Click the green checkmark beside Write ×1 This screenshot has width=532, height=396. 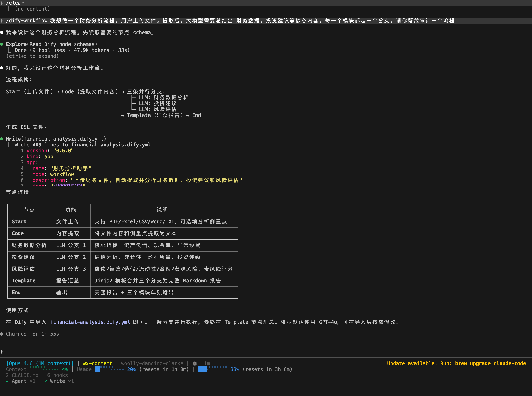[x=46, y=381]
